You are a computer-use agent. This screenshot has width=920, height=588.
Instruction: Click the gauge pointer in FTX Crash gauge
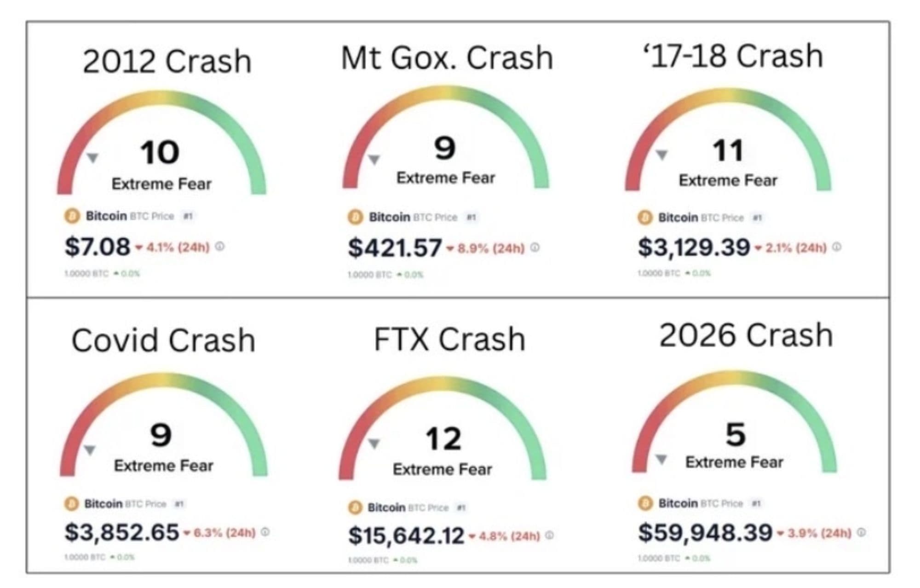pos(374,444)
